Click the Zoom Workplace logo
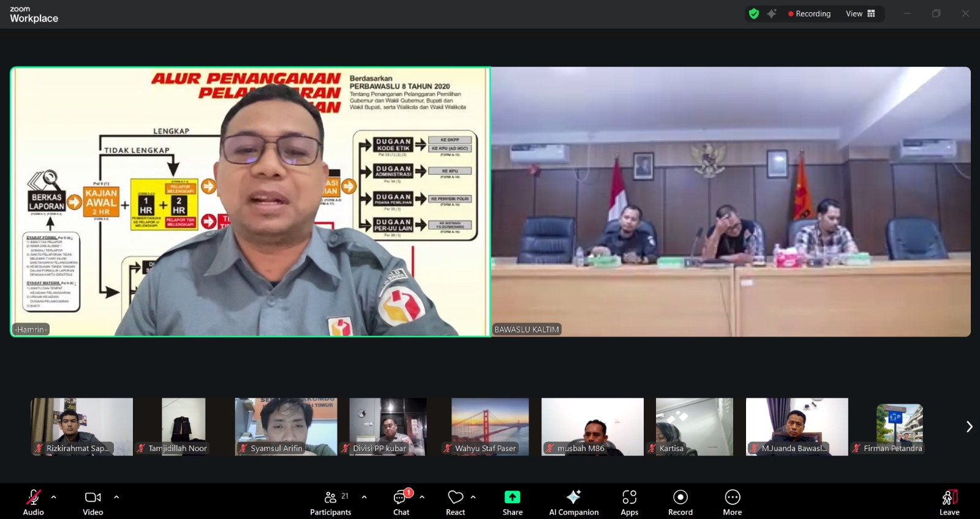This screenshot has height=519, width=980. coord(34,15)
